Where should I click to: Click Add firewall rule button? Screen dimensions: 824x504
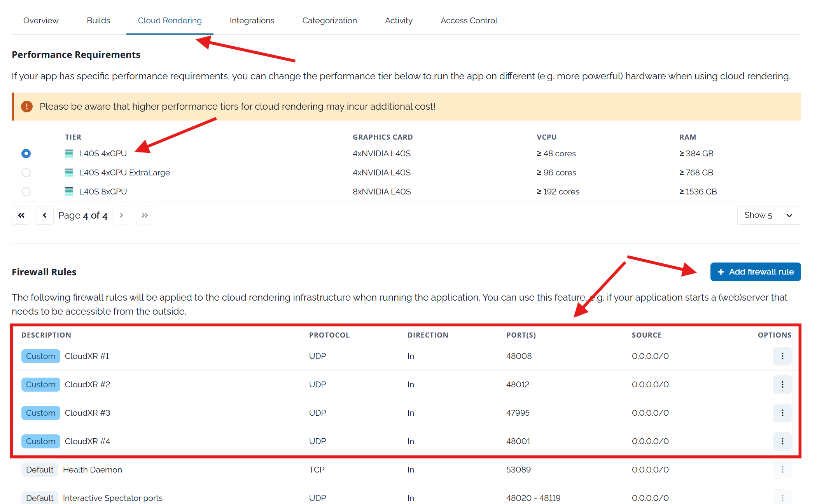[755, 272]
